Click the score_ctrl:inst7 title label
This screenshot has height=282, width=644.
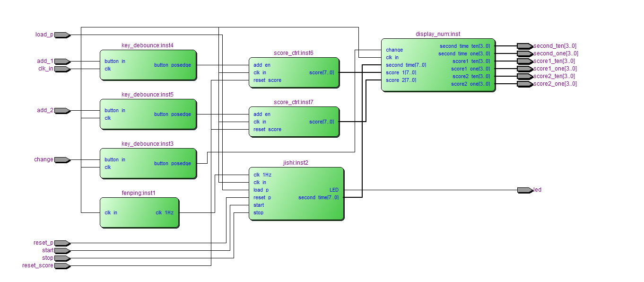pyautogui.click(x=294, y=102)
